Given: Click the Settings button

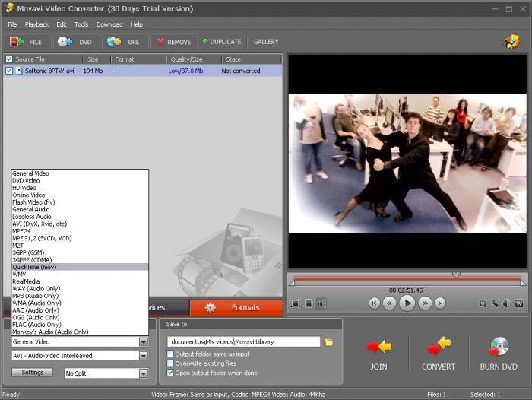Looking at the screenshot, I should pyautogui.click(x=32, y=373).
